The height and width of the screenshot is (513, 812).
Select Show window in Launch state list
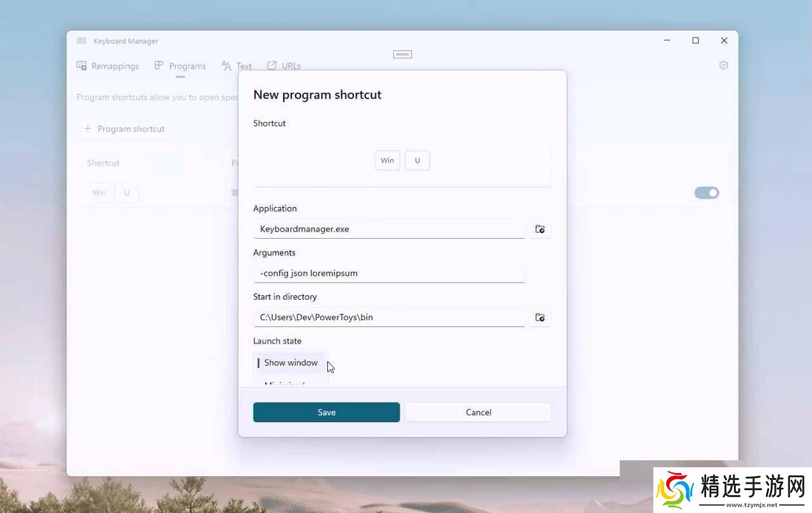point(291,363)
